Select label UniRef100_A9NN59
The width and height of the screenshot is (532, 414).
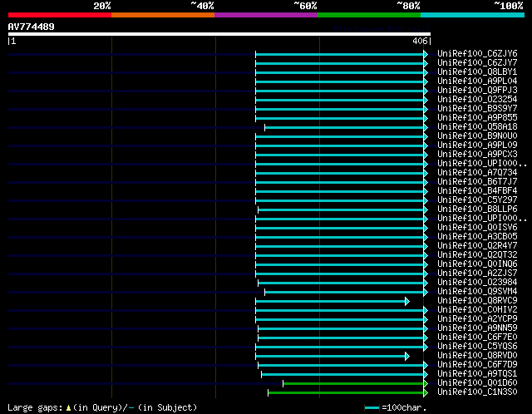tap(477, 328)
